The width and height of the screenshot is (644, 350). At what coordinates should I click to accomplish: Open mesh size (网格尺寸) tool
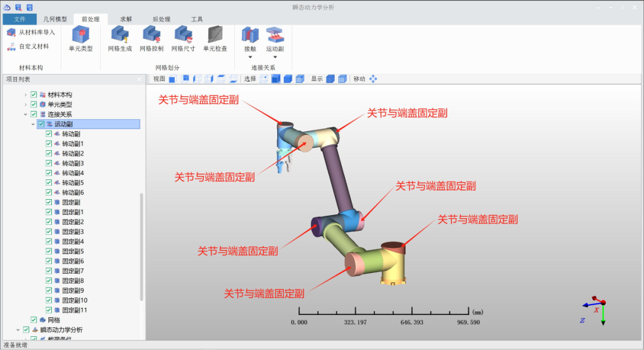tap(183, 39)
